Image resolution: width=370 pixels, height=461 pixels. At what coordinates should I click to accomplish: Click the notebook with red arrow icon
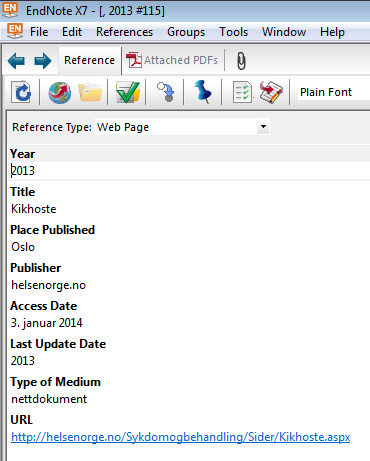271,92
